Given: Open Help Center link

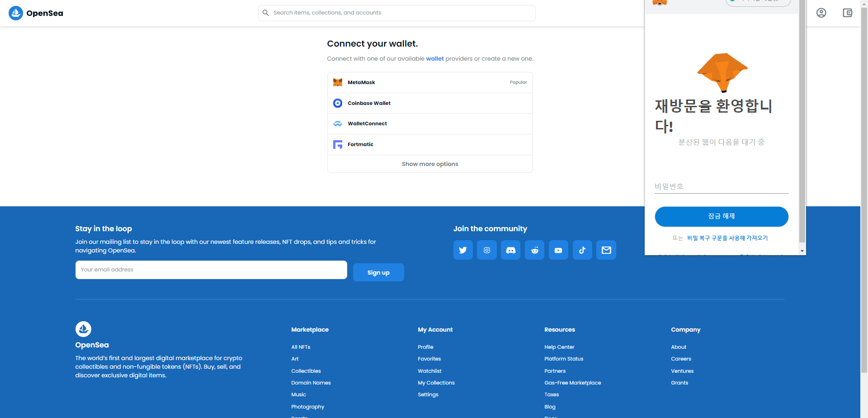Looking at the screenshot, I should click(559, 347).
